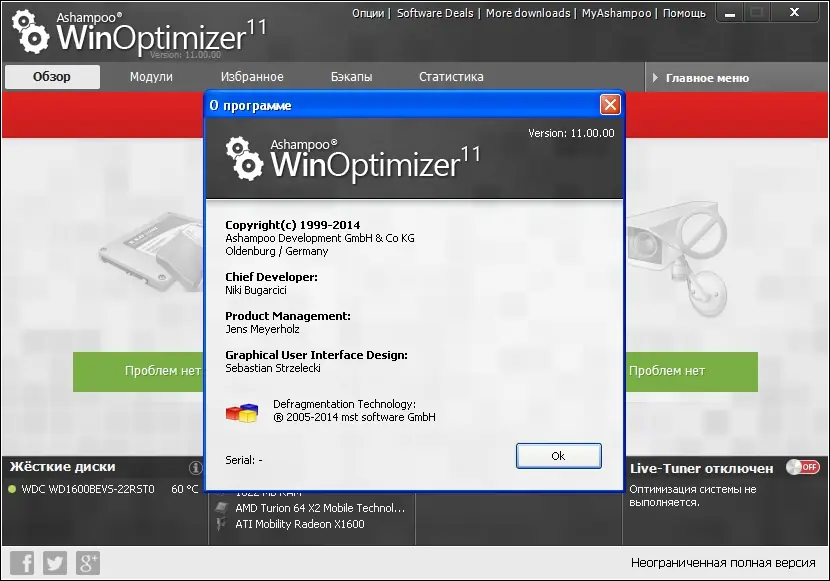Click the 'Copyright(c) 1999-2014' line
Viewport: 830px width, 581px height.
pos(293,225)
